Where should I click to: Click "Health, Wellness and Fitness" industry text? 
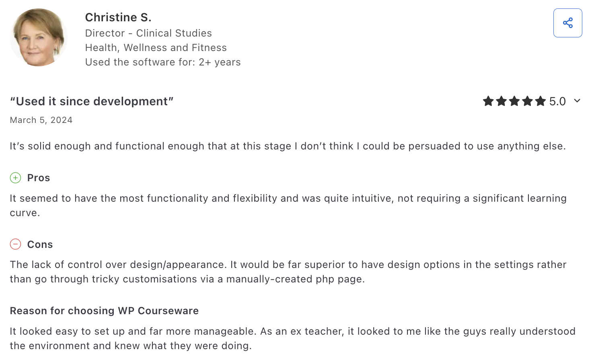(x=156, y=47)
